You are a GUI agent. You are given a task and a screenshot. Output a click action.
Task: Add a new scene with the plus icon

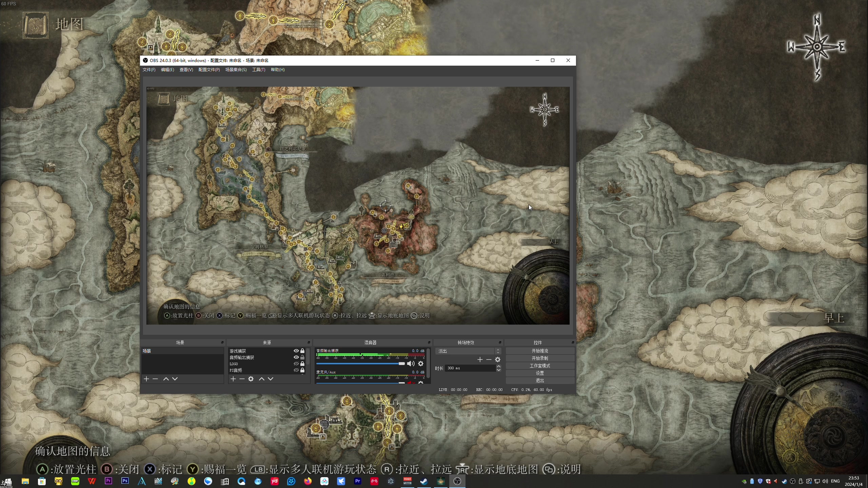[x=146, y=379]
